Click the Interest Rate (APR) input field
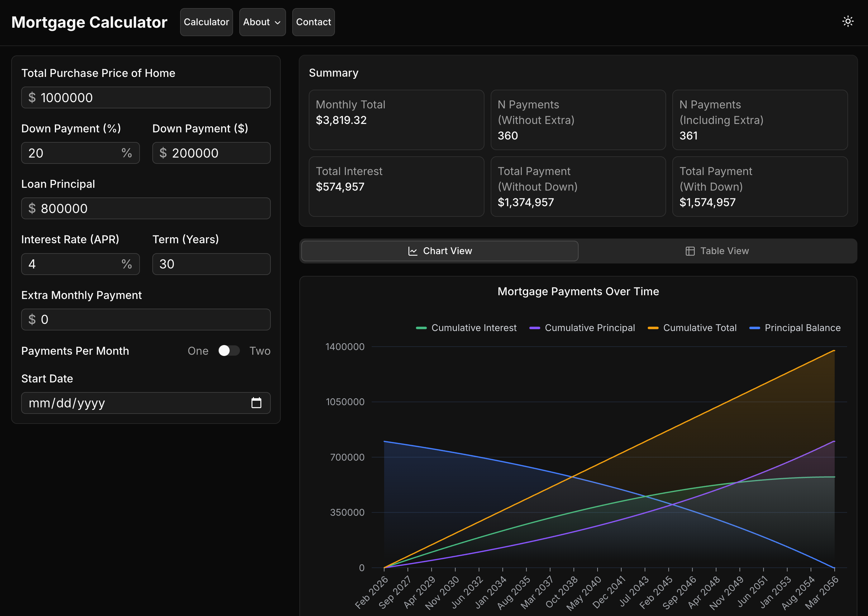Image resolution: width=868 pixels, height=616 pixels. (72, 264)
